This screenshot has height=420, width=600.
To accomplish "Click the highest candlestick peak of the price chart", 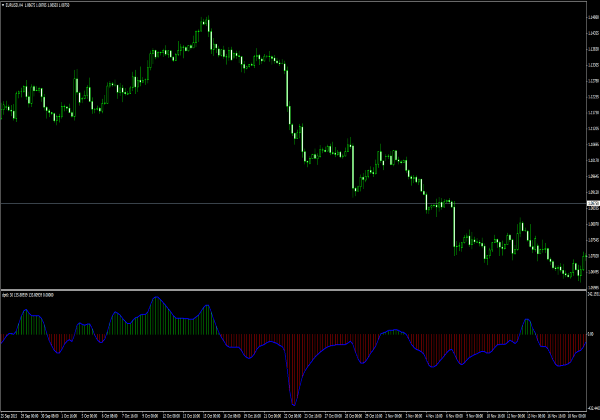I will point(208,21).
